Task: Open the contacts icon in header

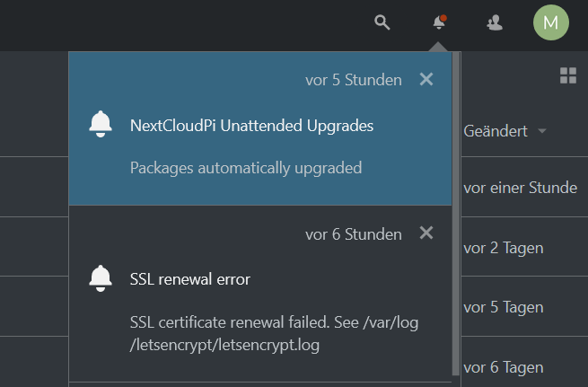Action: [x=495, y=22]
